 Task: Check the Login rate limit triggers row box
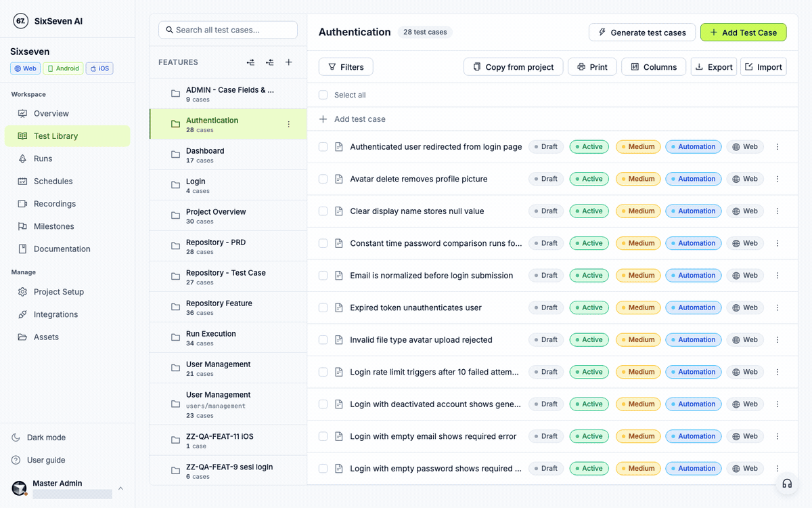point(323,372)
